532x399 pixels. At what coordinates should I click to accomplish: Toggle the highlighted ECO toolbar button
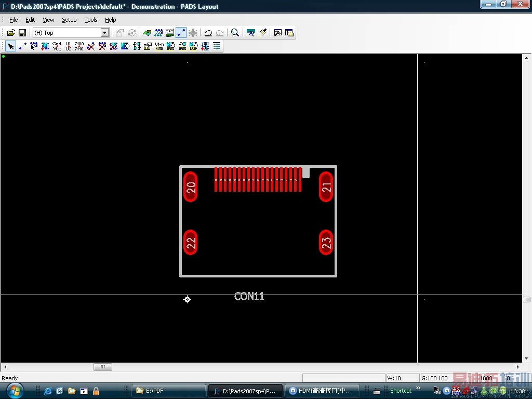point(181,33)
